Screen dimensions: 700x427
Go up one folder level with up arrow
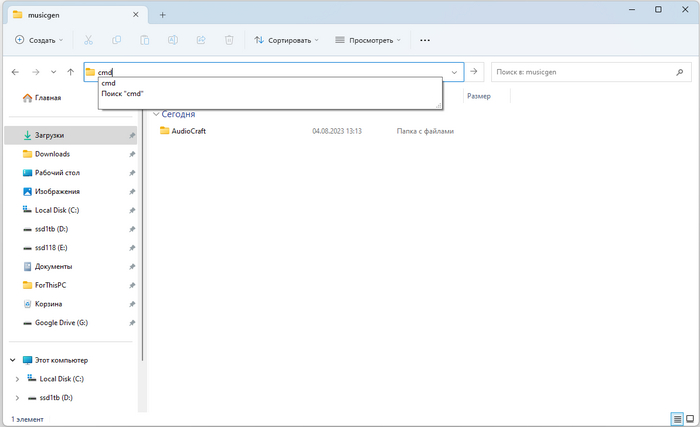pyautogui.click(x=70, y=72)
